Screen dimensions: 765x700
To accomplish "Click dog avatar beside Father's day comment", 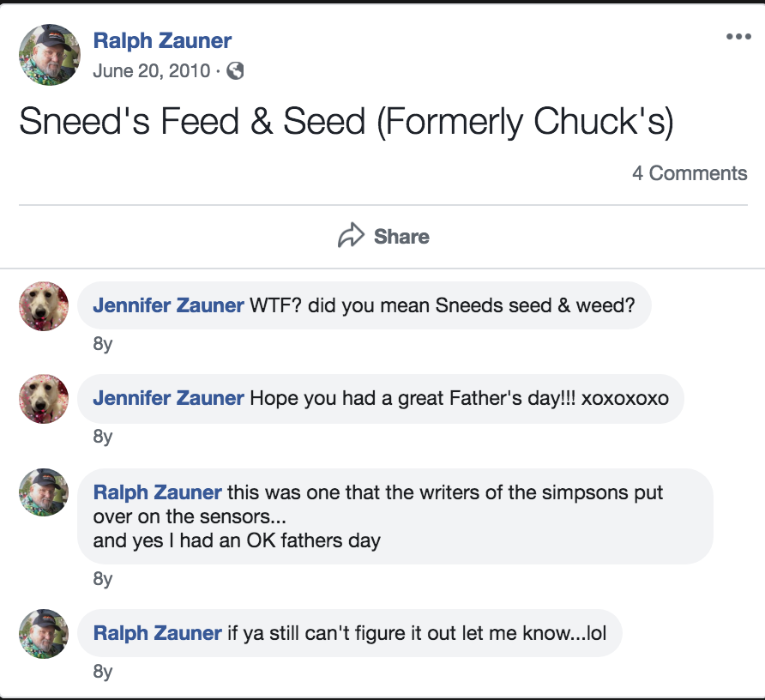I will [44, 399].
